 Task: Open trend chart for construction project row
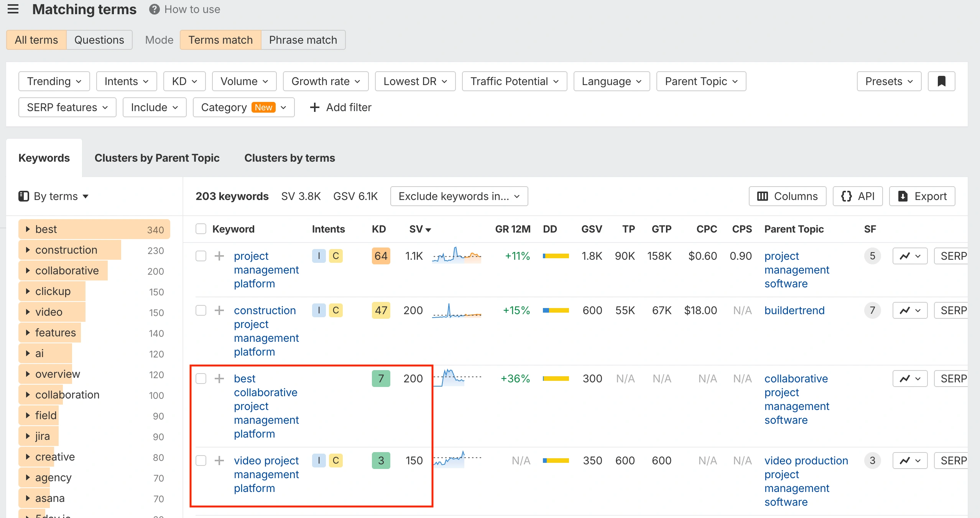pyautogui.click(x=910, y=310)
